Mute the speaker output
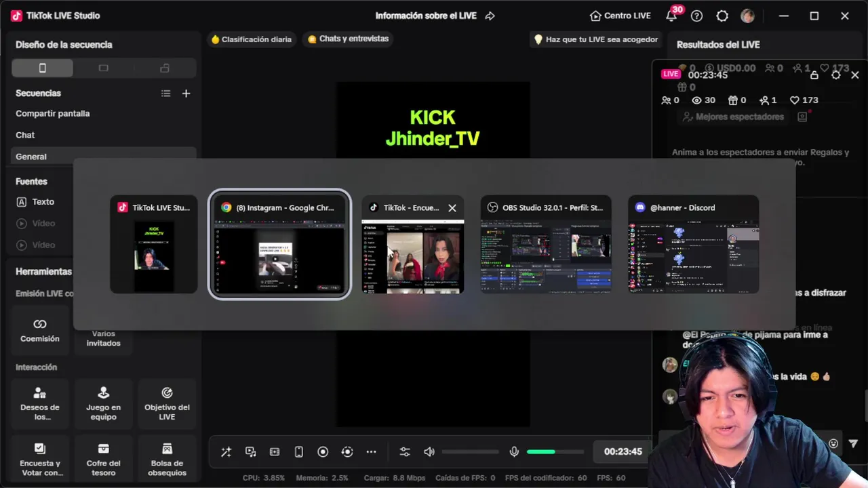 point(429,452)
